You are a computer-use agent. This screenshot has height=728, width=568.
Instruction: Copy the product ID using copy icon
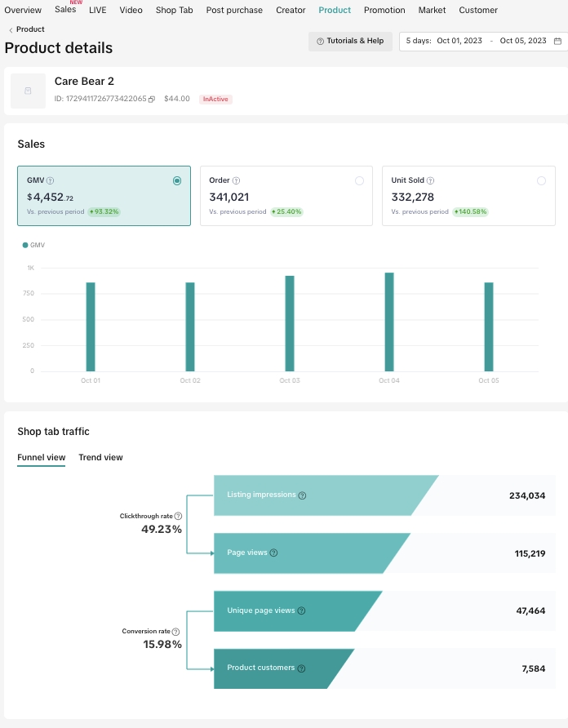point(152,100)
